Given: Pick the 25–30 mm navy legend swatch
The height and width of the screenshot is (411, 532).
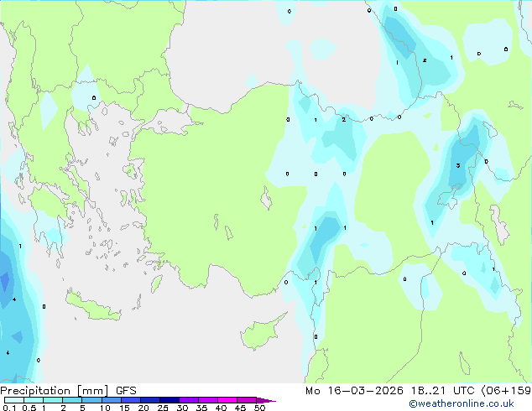Looking at the screenshot, I should pos(170,400).
